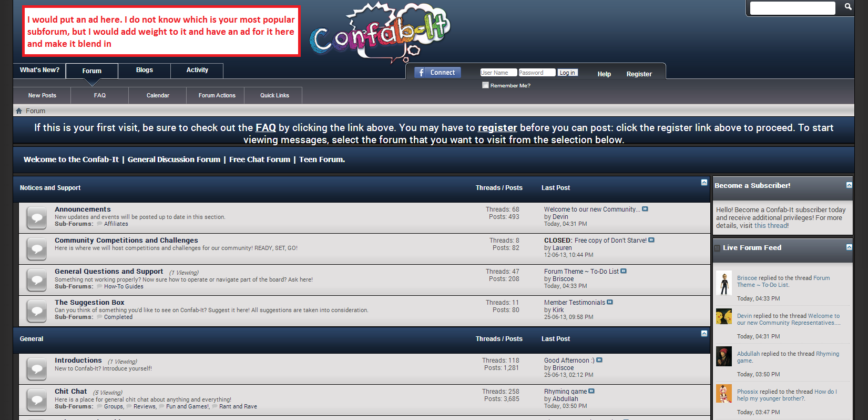Go to last post icon beside Forum Theme To-Do List
Viewport: 868px width, 420px height.
coord(624,271)
